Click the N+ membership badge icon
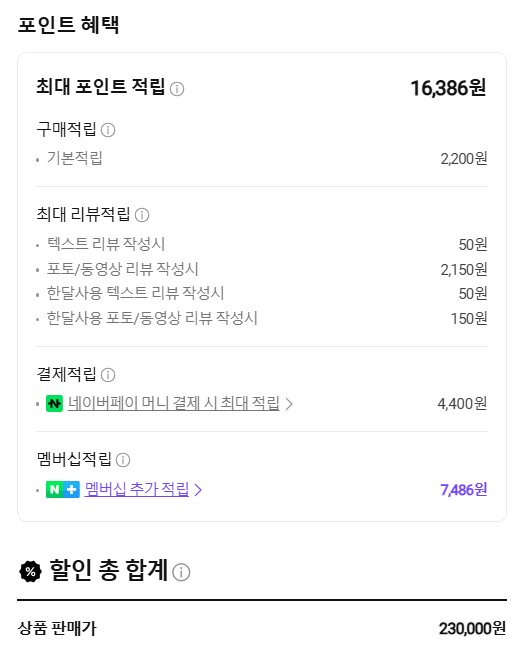 point(63,489)
